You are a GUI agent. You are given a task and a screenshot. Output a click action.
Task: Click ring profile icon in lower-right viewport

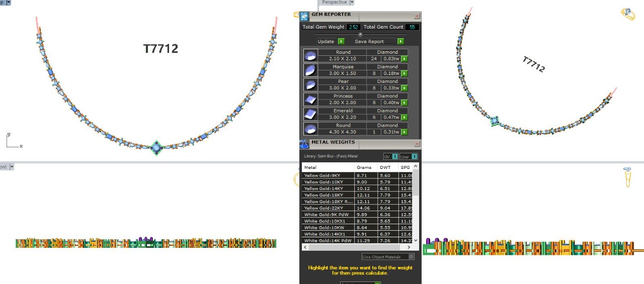(627, 177)
